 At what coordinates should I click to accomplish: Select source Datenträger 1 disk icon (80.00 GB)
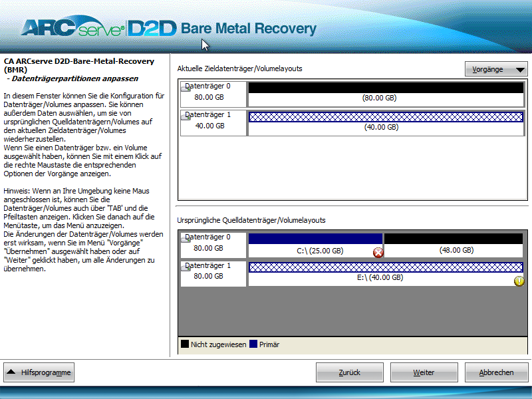[x=186, y=268]
